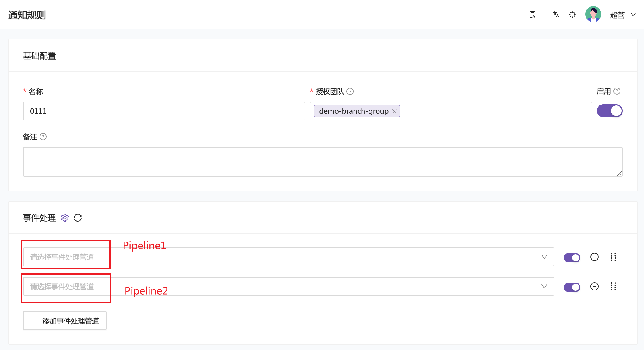Click the refresh icon beside 事件处理
This screenshot has height=350, width=644.
pos(78,218)
